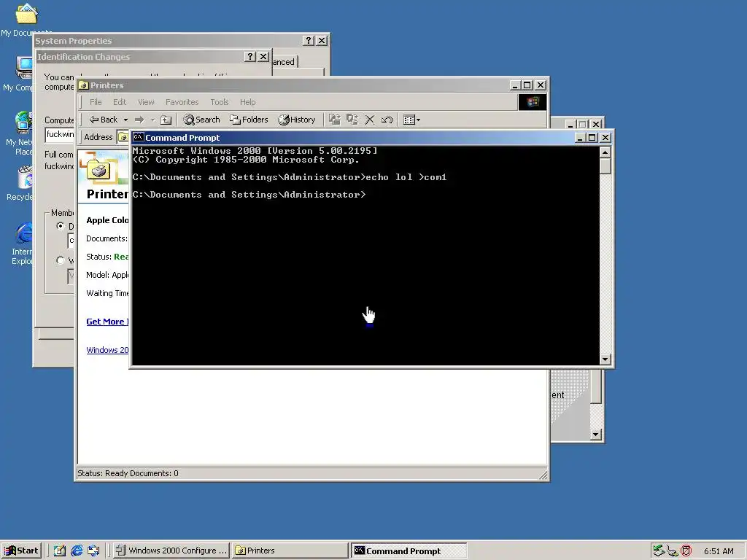
Task: Open View menu in Printers window
Action: pos(146,102)
